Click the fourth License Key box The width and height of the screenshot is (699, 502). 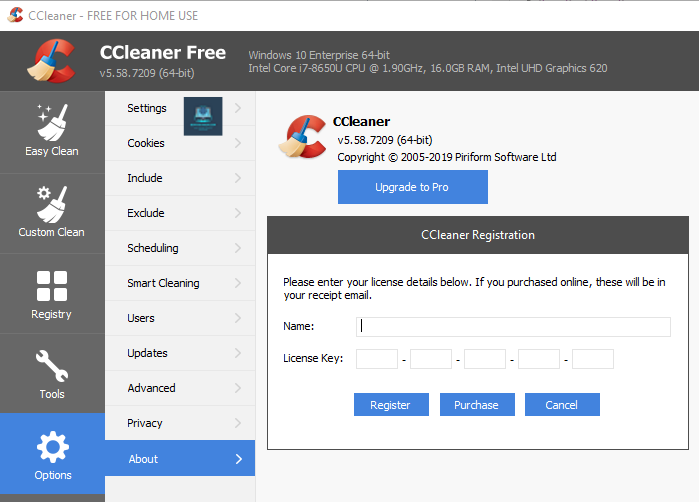click(539, 359)
